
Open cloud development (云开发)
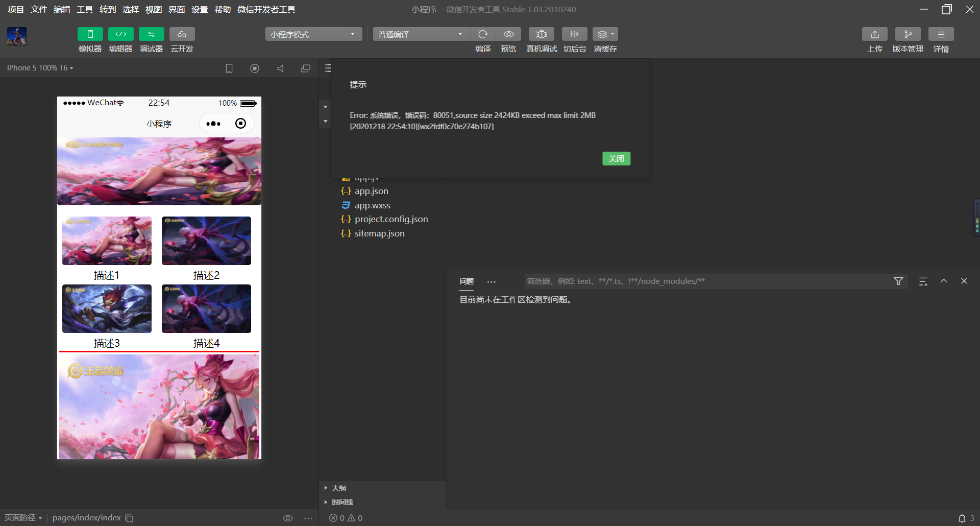pyautogui.click(x=182, y=34)
